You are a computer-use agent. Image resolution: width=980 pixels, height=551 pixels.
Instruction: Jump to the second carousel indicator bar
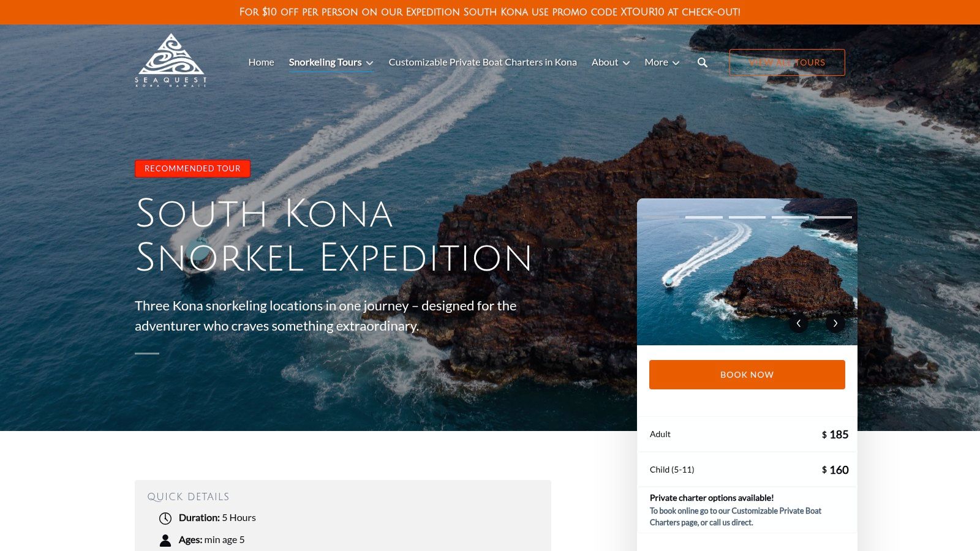[x=747, y=217]
